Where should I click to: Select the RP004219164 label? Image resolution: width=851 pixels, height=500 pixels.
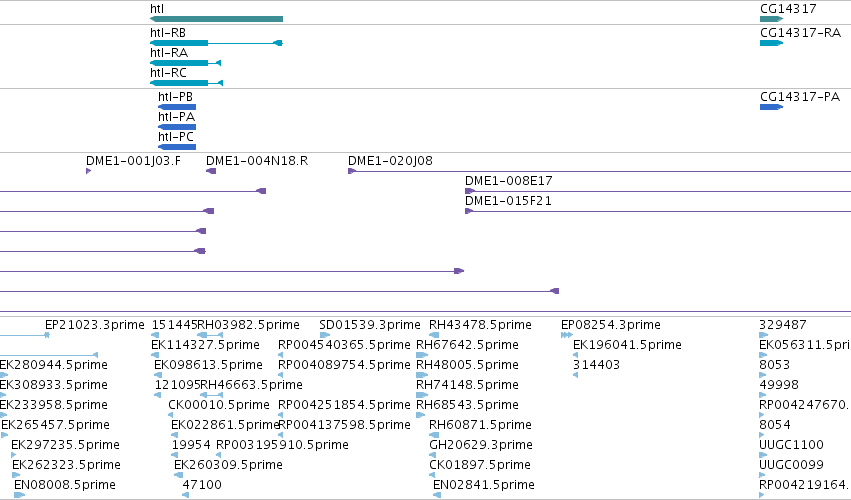tap(805, 486)
